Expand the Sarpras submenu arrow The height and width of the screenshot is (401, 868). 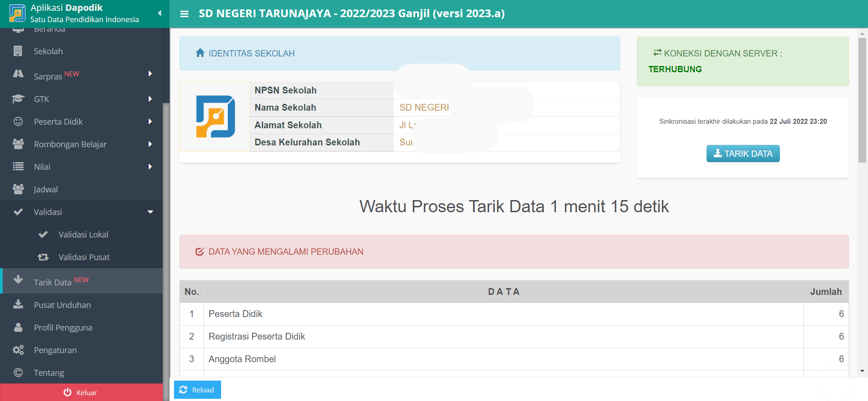pos(150,74)
